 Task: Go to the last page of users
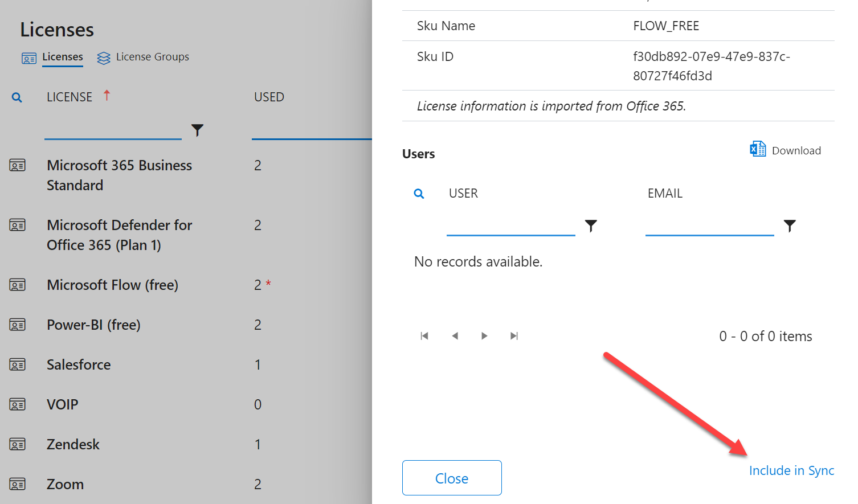(514, 336)
